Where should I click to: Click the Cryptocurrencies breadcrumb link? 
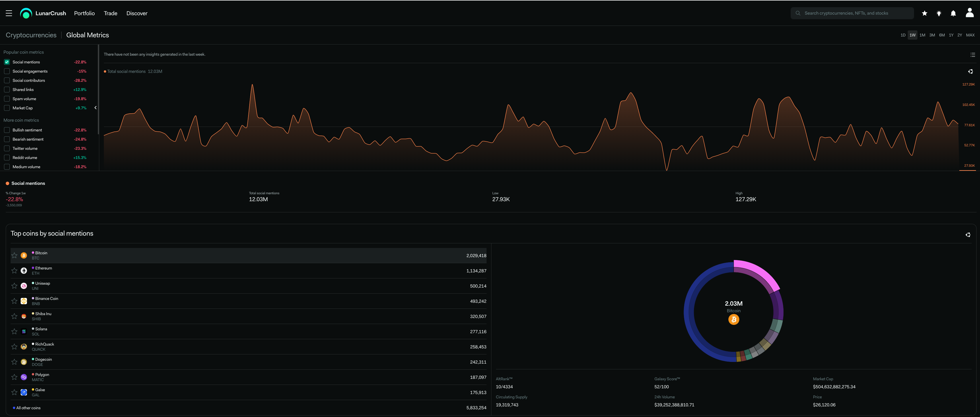click(x=31, y=35)
